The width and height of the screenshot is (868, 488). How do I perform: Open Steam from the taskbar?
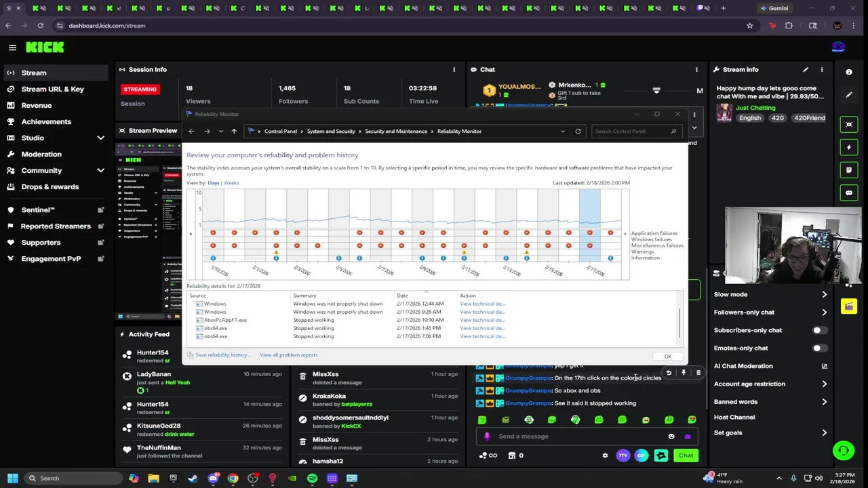point(193,479)
